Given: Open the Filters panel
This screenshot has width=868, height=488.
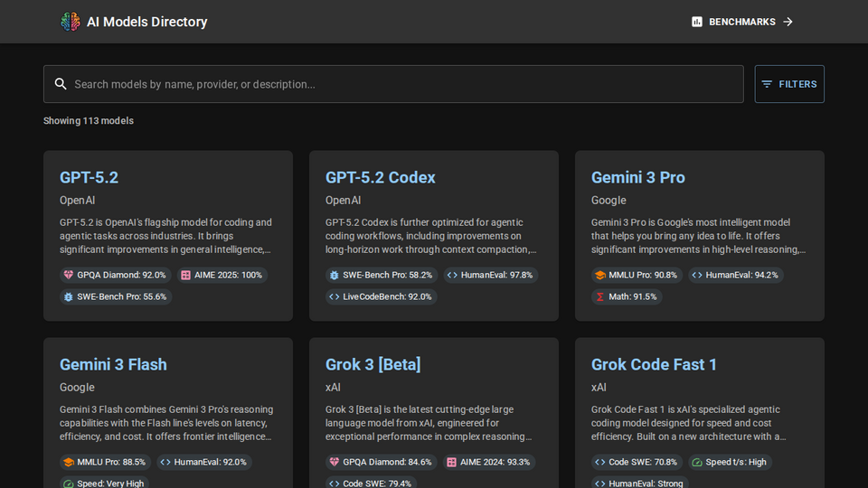Looking at the screenshot, I should [789, 84].
